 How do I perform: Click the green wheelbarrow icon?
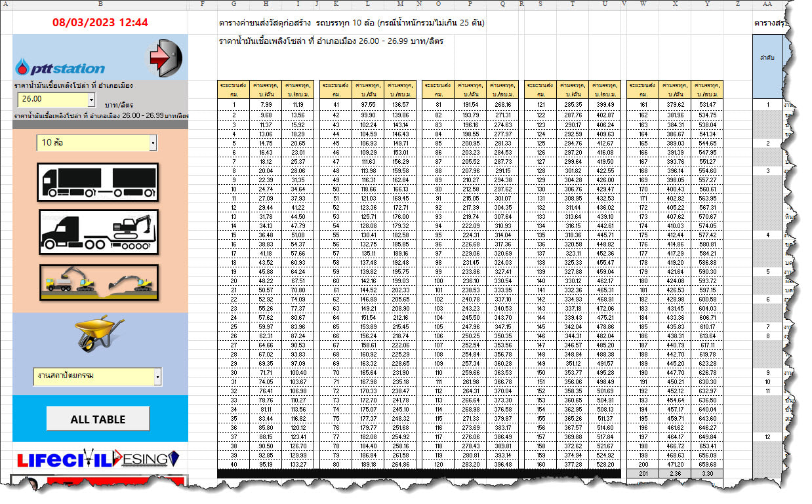pos(100,334)
